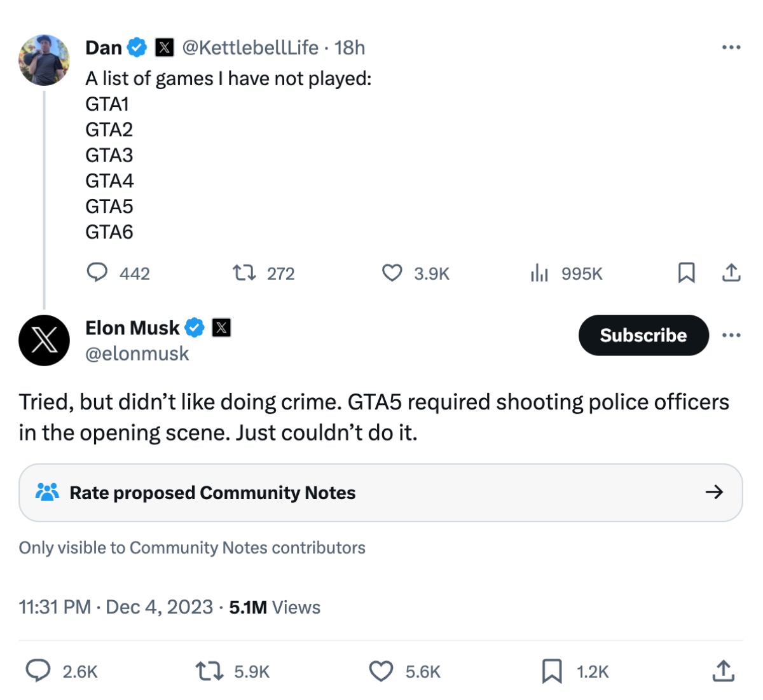Image resolution: width=763 pixels, height=700 pixels.
Task: Open @KettlebellLife's profile handle
Action: pos(249,47)
